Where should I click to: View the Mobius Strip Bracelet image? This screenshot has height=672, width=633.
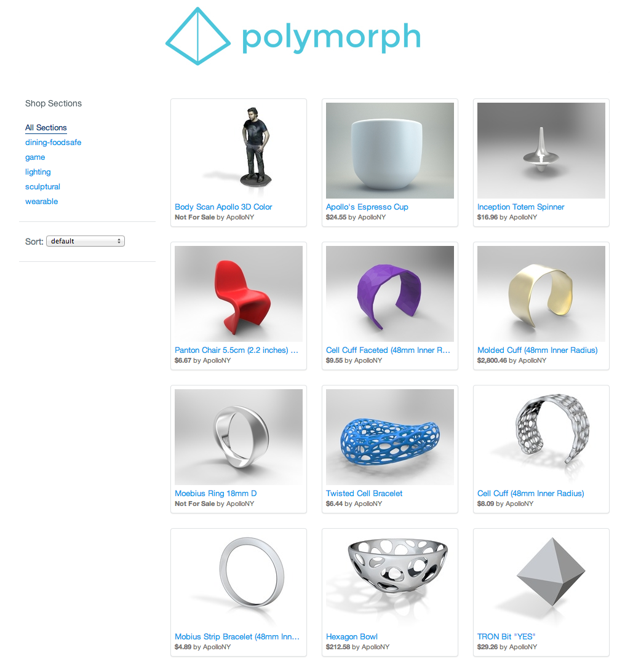pyautogui.click(x=239, y=580)
